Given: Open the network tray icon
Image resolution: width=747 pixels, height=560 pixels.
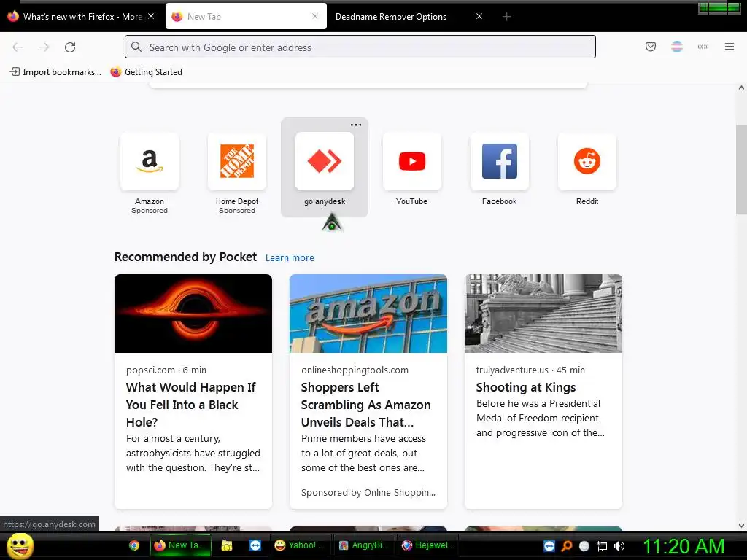Looking at the screenshot, I should click(602, 546).
